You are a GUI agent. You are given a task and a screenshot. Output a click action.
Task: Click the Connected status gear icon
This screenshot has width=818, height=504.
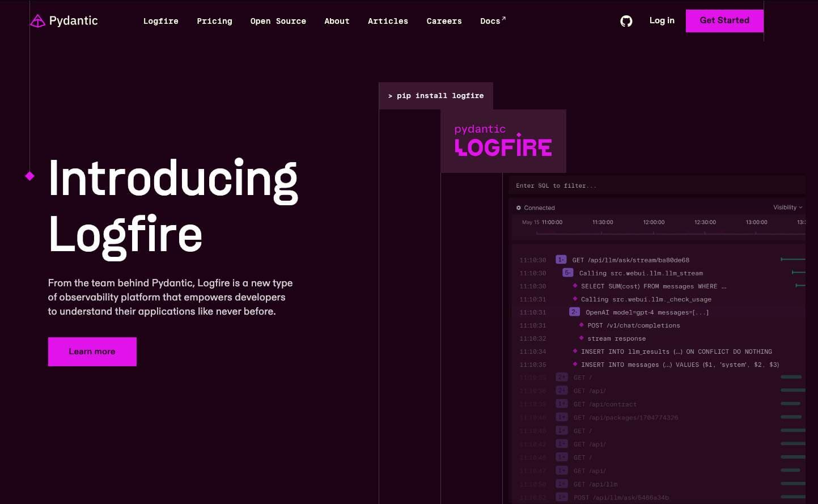coord(518,208)
